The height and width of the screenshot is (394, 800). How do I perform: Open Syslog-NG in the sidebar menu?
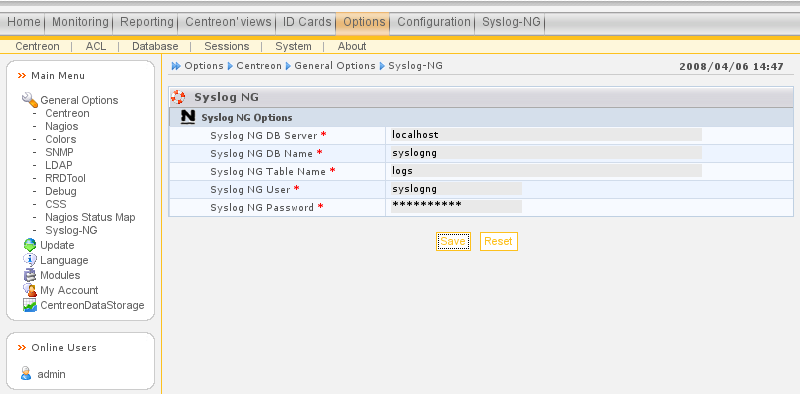[x=71, y=230]
